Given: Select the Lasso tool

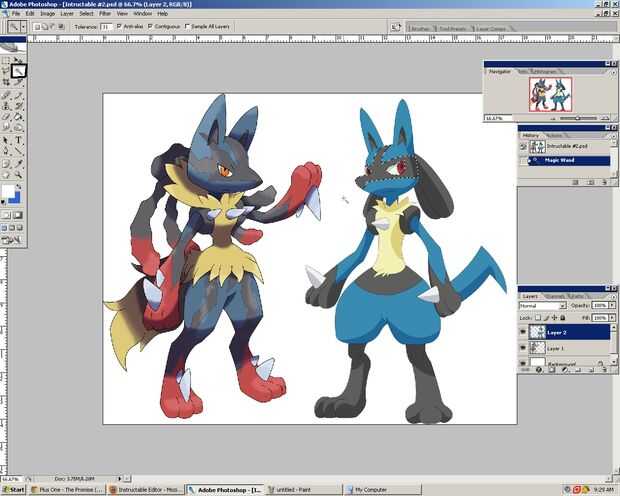Looking at the screenshot, I should click(7, 70).
